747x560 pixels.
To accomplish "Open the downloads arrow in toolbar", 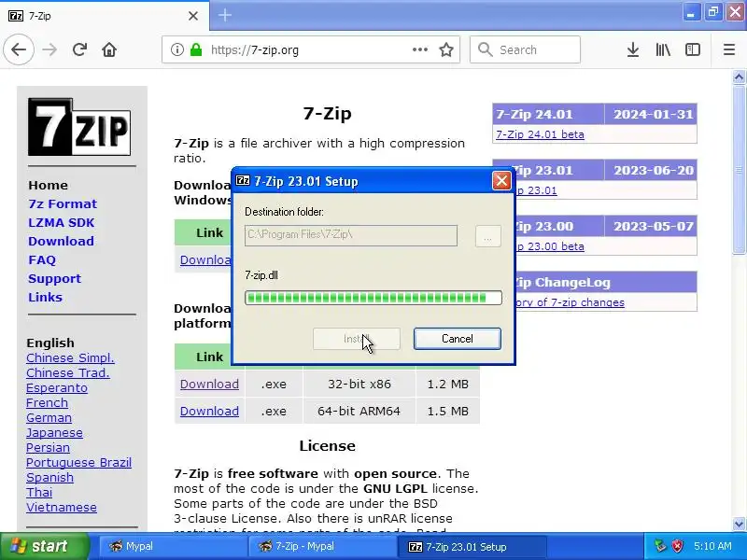I will [x=633, y=49].
